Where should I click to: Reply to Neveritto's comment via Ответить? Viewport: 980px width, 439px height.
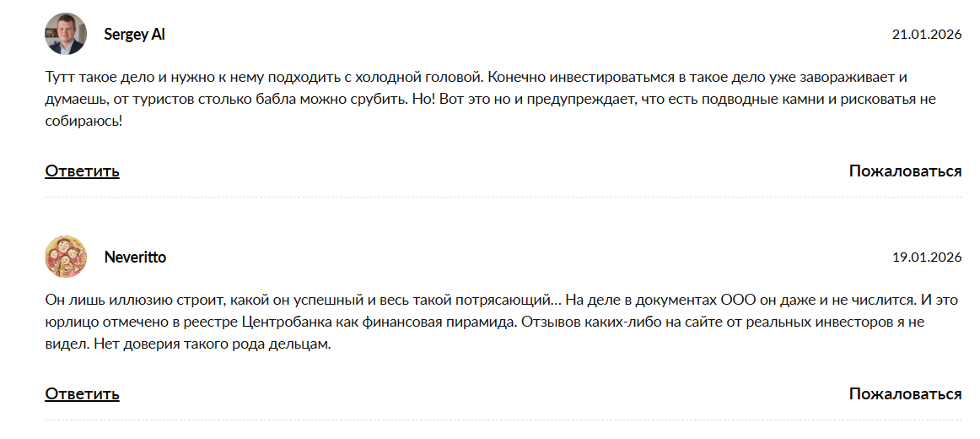pyautogui.click(x=82, y=394)
